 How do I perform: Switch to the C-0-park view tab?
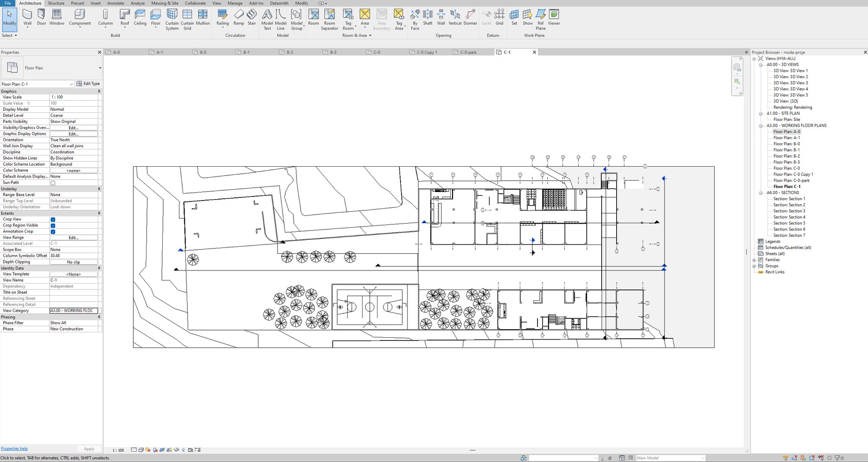point(468,52)
